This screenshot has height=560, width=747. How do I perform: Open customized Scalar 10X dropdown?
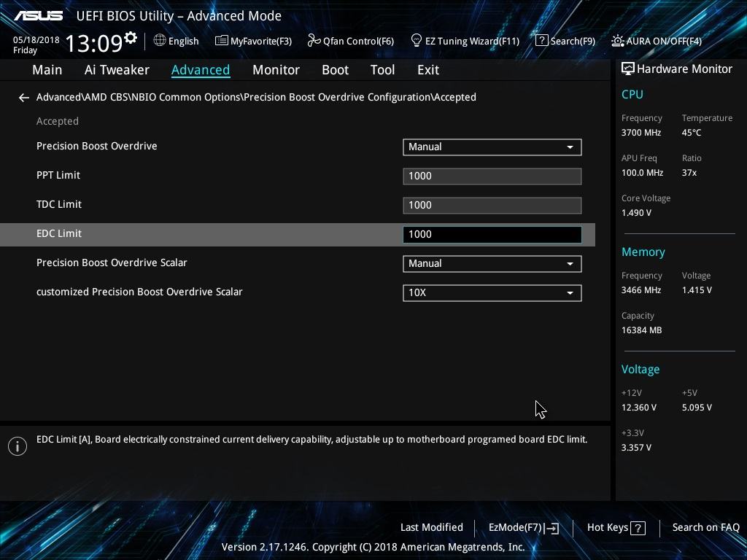coord(492,293)
